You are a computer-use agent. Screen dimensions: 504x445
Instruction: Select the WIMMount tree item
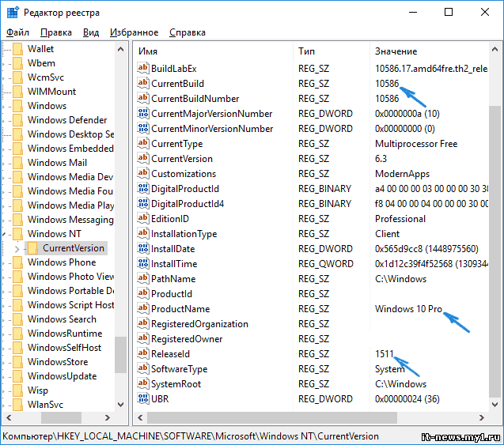51,92
